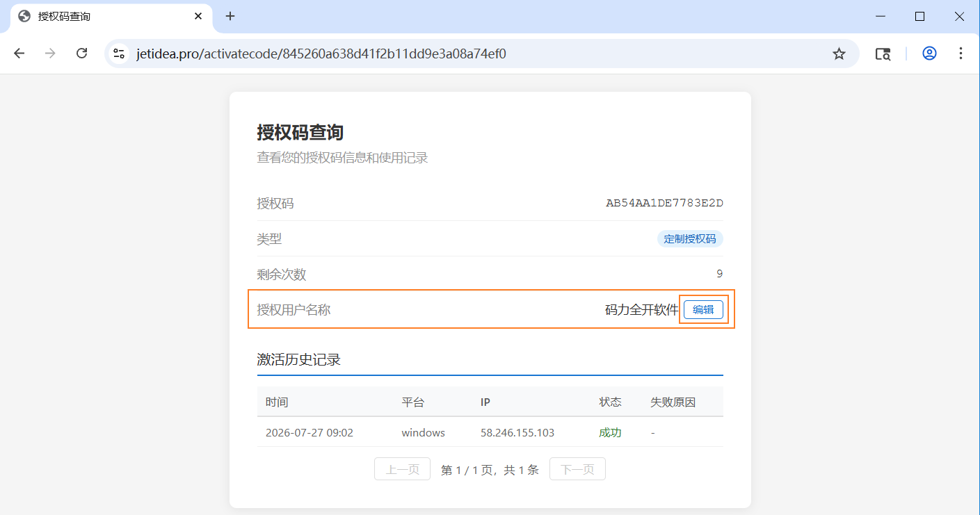Click the timestamp 2026-07-27 09:02

(x=310, y=432)
